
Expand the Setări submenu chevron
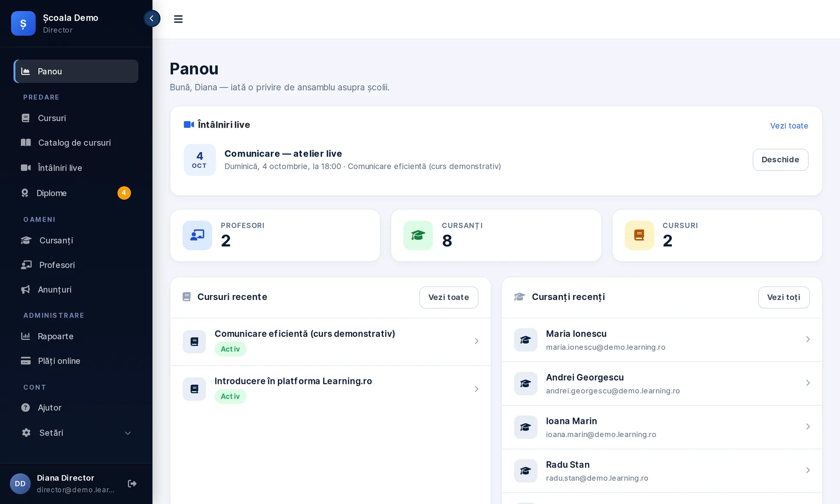[128, 433]
